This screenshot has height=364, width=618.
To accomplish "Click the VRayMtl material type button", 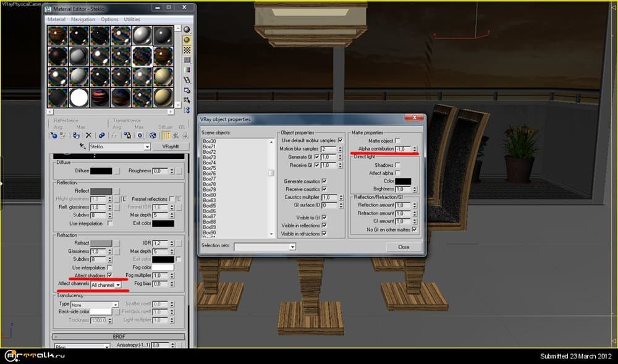I will tap(170, 147).
